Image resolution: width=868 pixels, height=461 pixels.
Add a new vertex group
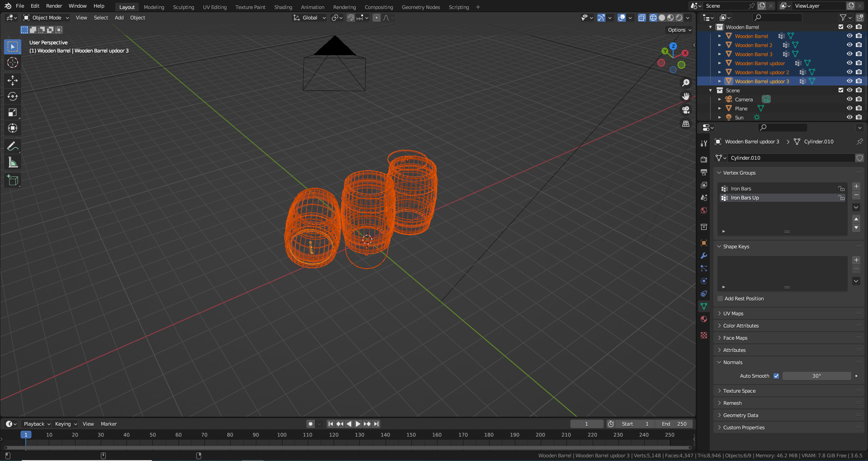(x=856, y=186)
